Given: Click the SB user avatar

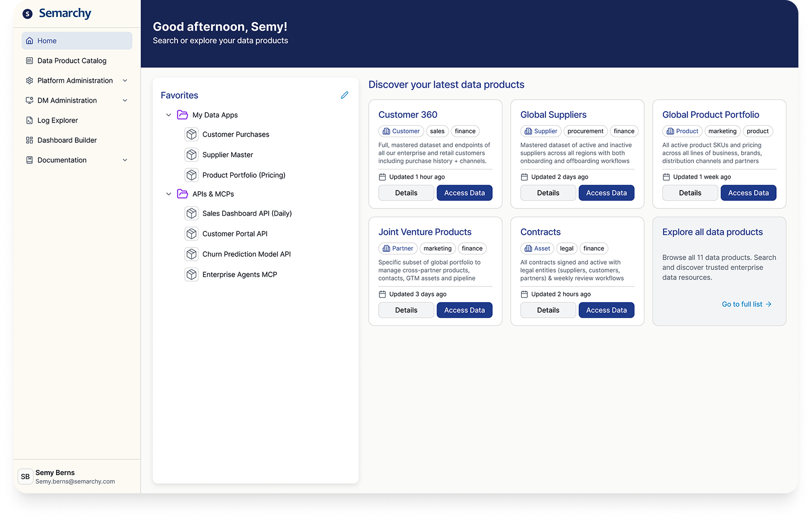Looking at the screenshot, I should [26, 477].
